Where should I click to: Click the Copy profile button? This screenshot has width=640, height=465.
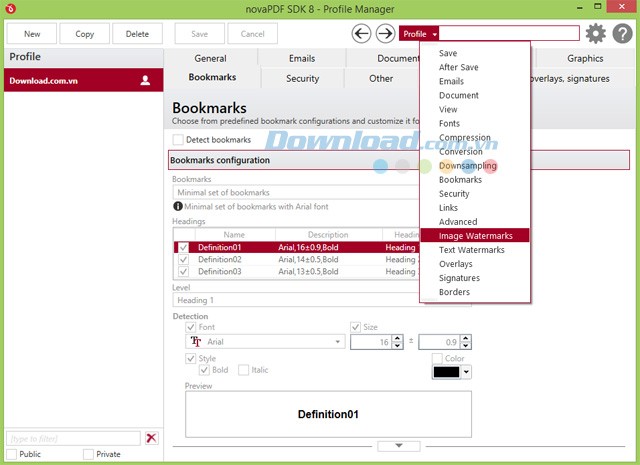(x=84, y=34)
